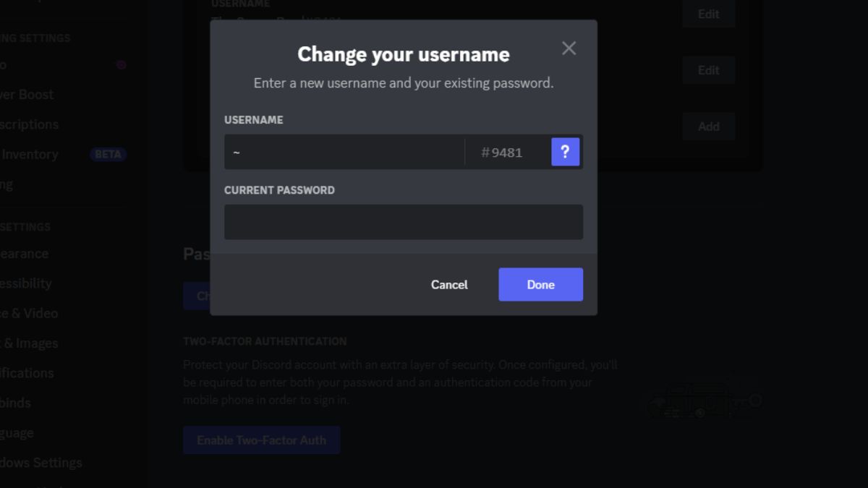The image size is (868, 488).
Task: Click Enable Two-Factor Auth
Action: [261, 440]
